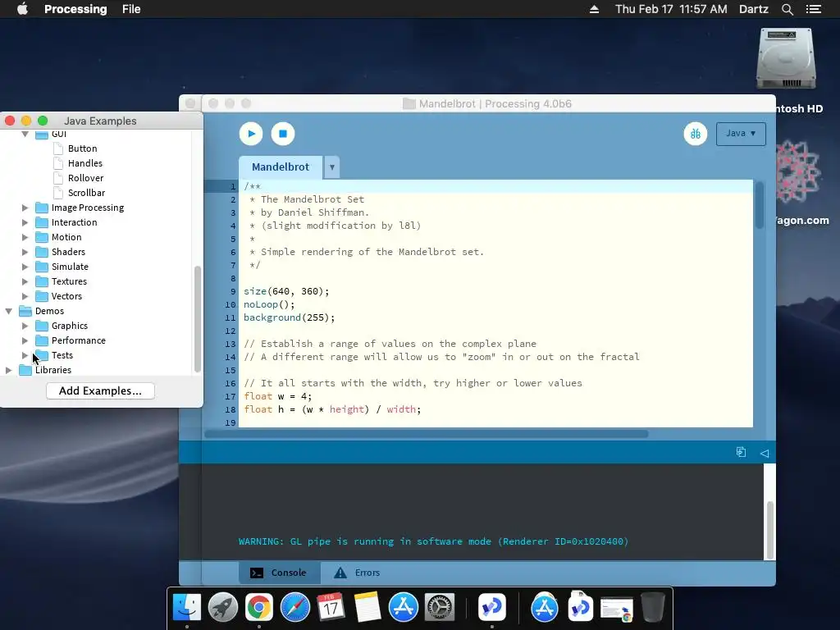Click the background(255) code line
Viewport: 840px width, 630px height.
click(x=290, y=317)
